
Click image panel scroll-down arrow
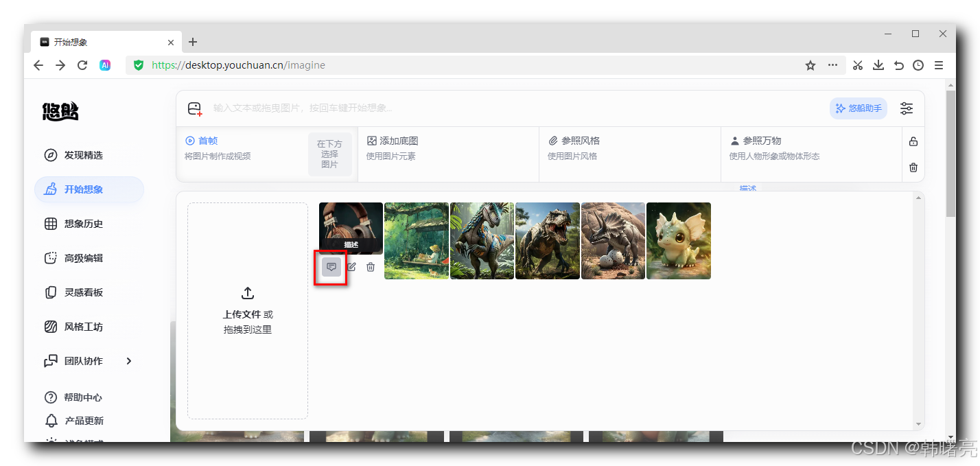[x=918, y=424]
